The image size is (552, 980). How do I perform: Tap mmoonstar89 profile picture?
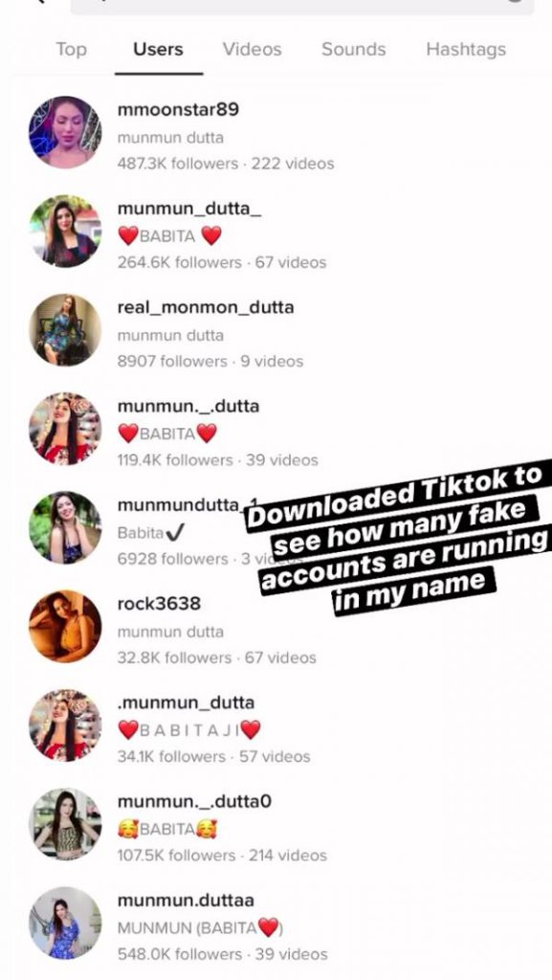click(65, 132)
